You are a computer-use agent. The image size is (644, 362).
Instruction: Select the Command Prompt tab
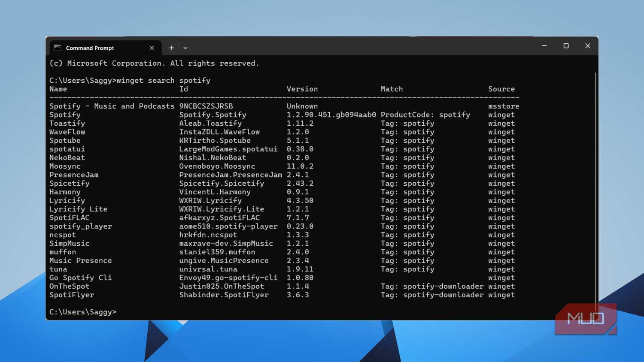106,48
